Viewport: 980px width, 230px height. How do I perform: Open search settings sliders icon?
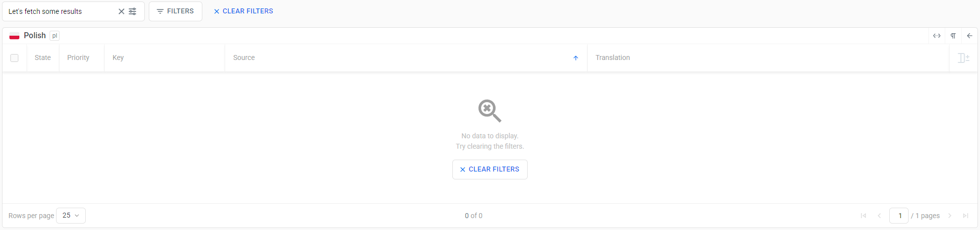[x=133, y=11]
